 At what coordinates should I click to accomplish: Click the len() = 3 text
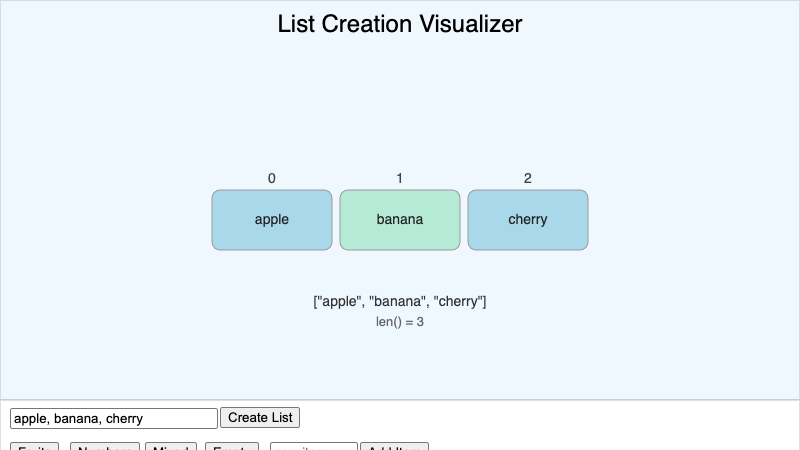point(399,322)
